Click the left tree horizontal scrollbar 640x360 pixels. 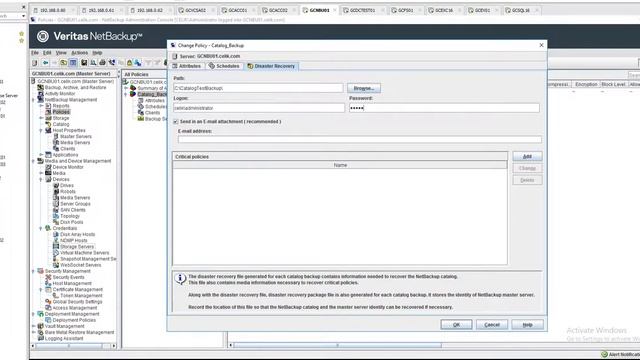69,346
